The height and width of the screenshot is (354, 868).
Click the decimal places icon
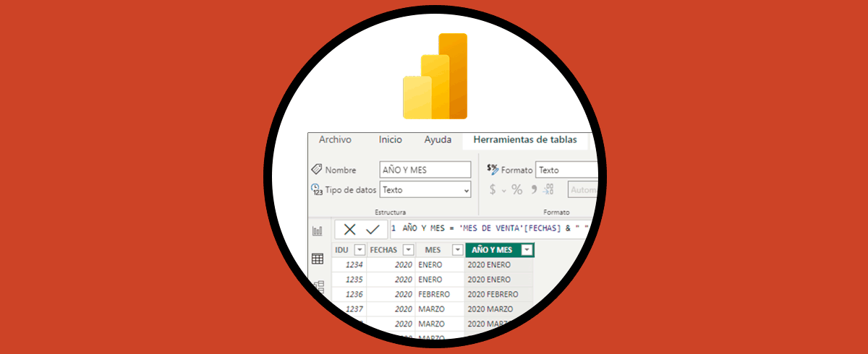(548, 190)
